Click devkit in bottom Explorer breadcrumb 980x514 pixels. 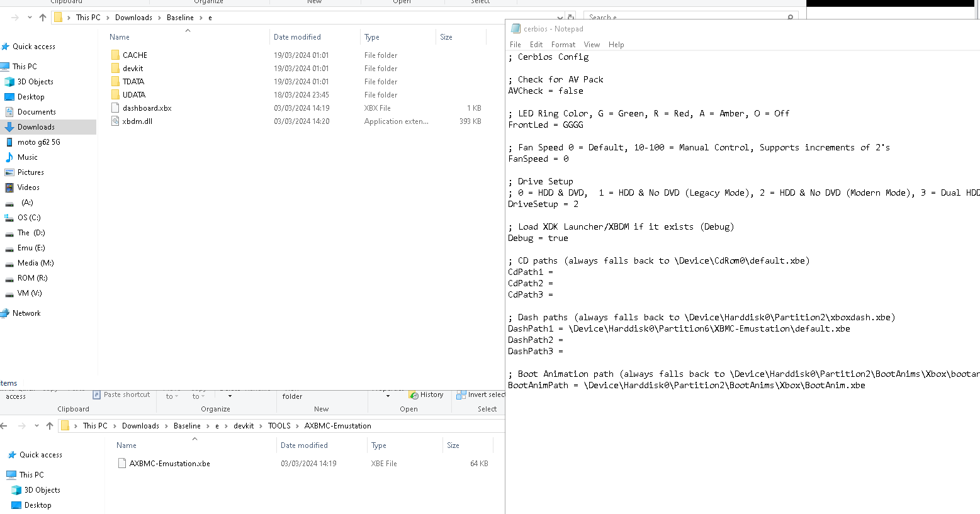(244, 426)
